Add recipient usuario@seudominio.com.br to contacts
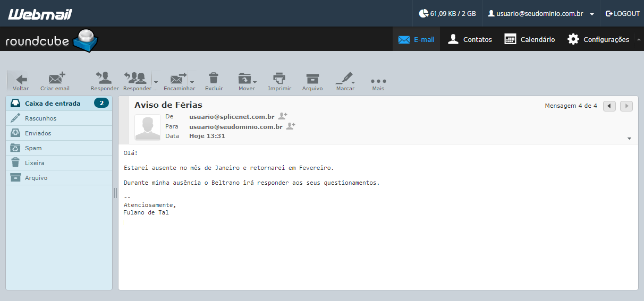 pos(291,126)
